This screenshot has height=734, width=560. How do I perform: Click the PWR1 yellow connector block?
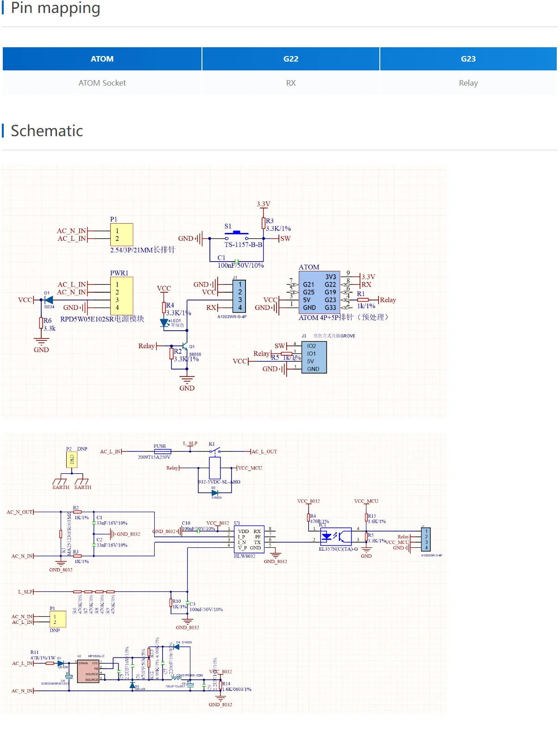[x=122, y=296]
